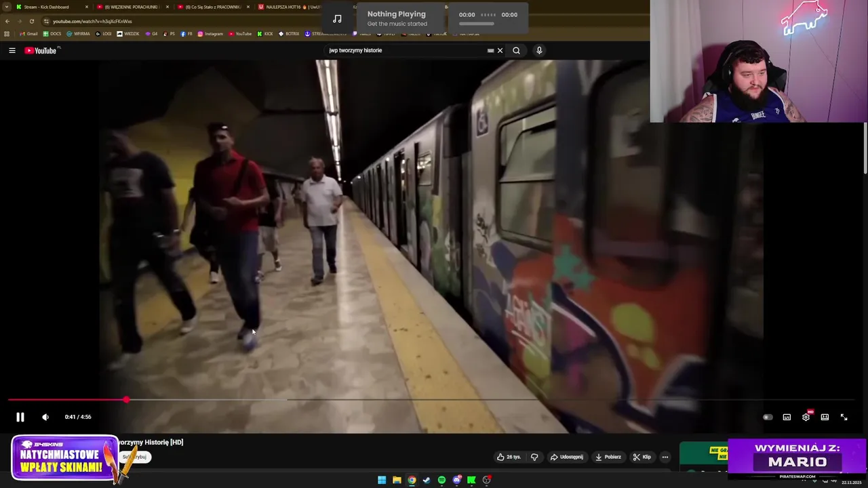
Task: Open the on-screen keyboard icon in search
Action: pos(490,50)
